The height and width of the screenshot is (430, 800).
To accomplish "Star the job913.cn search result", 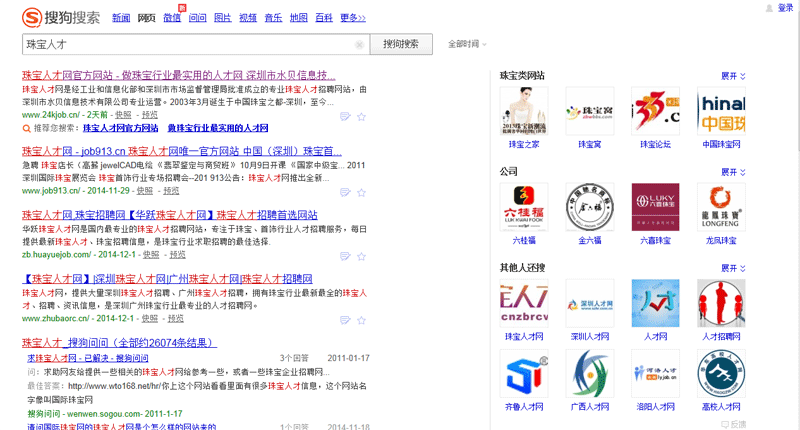I will 361,192.
